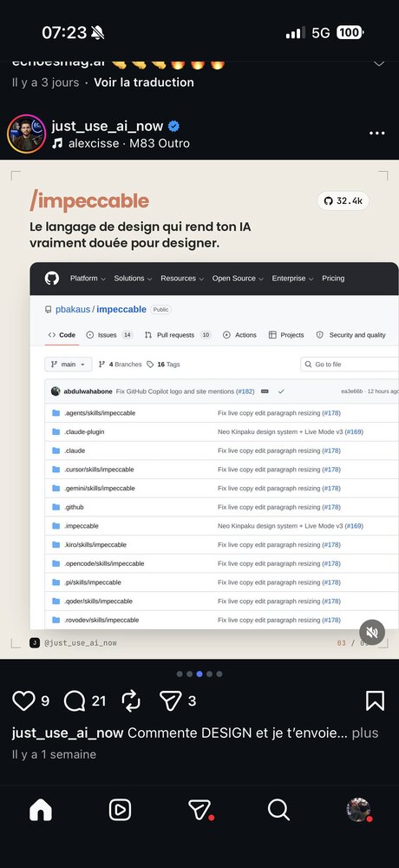The height and width of the screenshot is (868, 399).
Task: Open folder .rovodev/skills/impeccable
Action: point(101,620)
